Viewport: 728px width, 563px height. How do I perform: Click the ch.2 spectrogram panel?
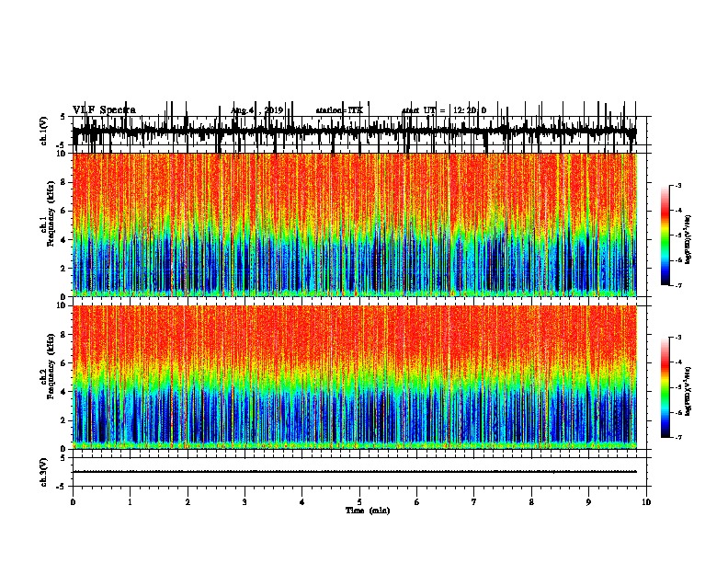pyautogui.click(x=355, y=377)
